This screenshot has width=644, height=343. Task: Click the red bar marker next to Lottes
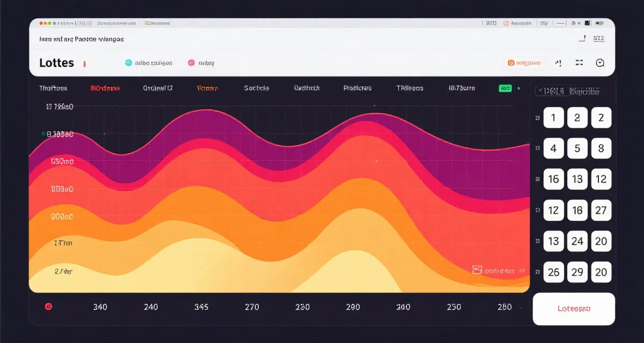pos(84,64)
